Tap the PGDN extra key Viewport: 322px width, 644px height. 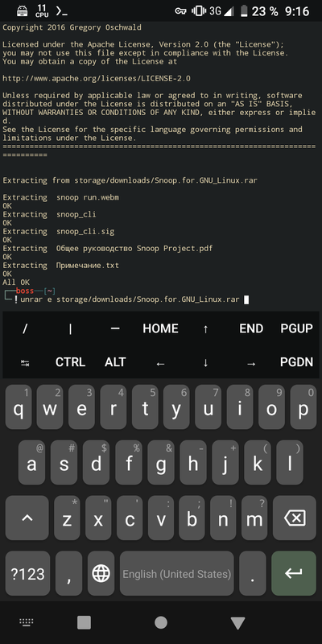(296, 362)
